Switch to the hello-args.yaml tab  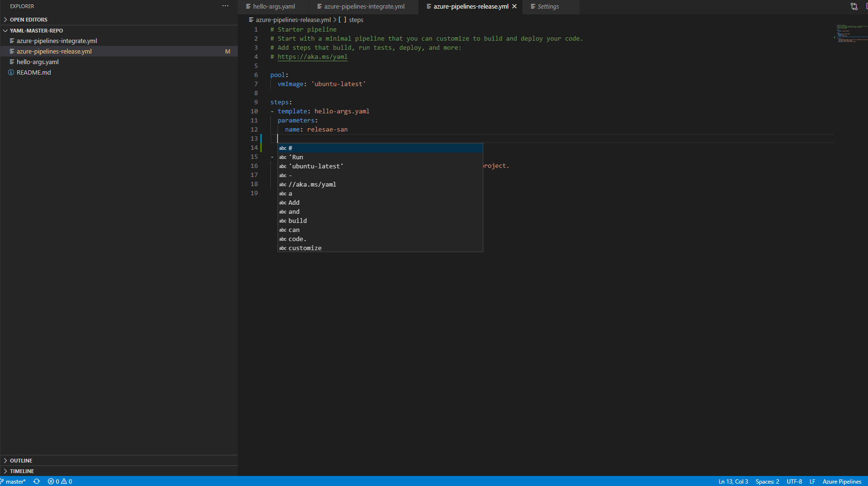(x=273, y=6)
